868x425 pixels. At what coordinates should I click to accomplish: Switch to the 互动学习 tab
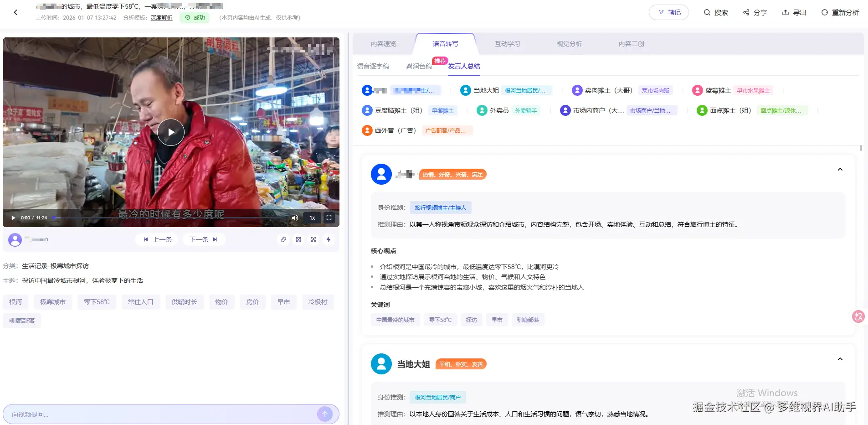pyautogui.click(x=506, y=43)
